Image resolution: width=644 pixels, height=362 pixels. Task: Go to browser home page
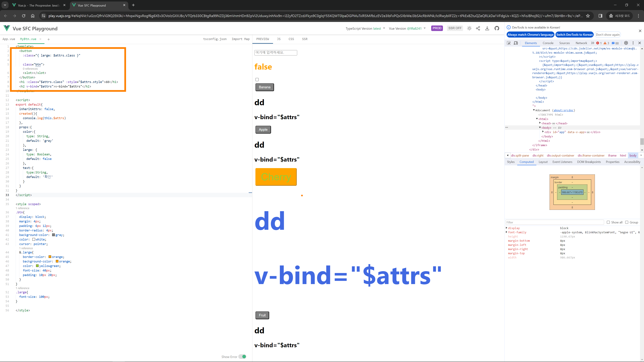(33, 16)
